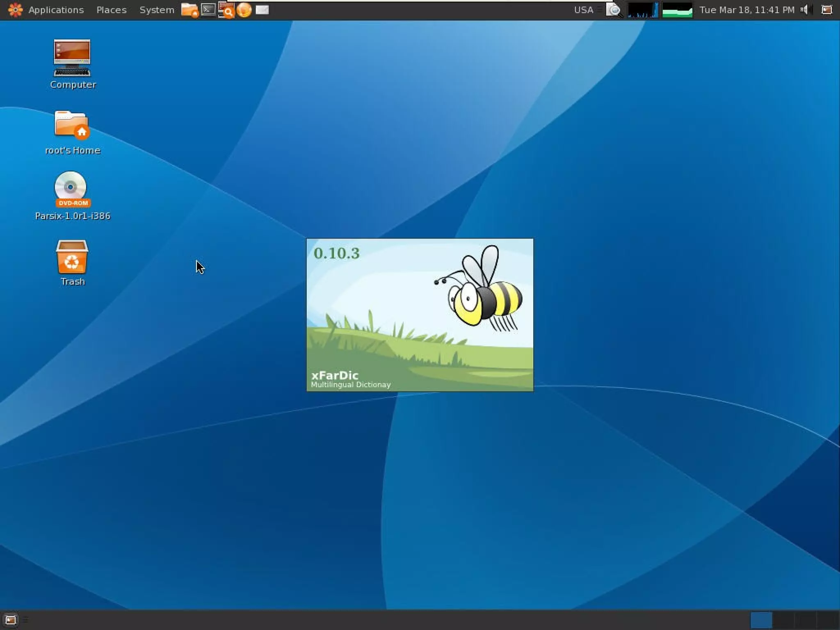Launch the home folder file browser
840x630 pixels.
point(189,10)
